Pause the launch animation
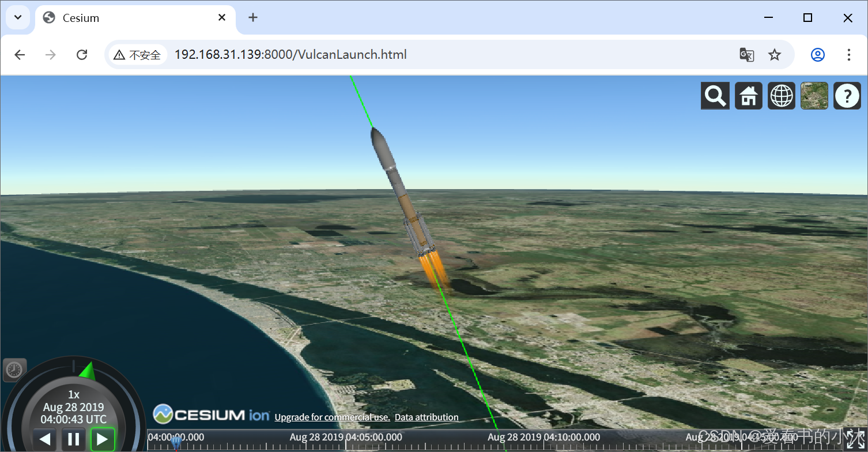The height and width of the screenshot is (452, 868). click(x=74, y=439)
